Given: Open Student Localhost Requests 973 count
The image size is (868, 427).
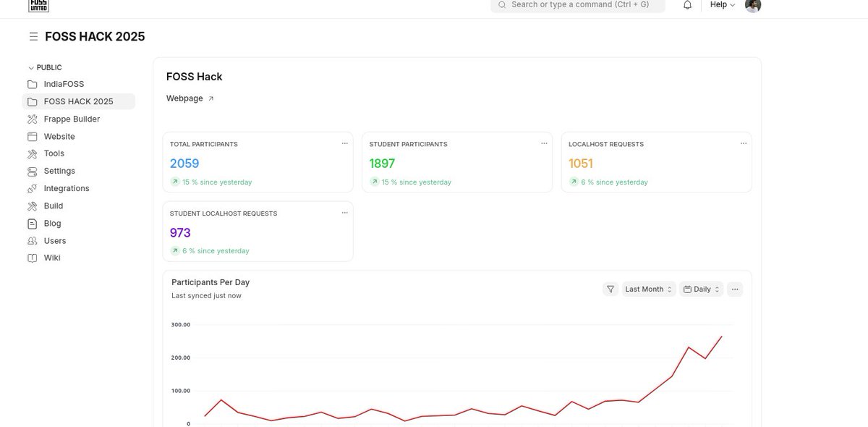Looking at the screenshot, I should [180, 233].
